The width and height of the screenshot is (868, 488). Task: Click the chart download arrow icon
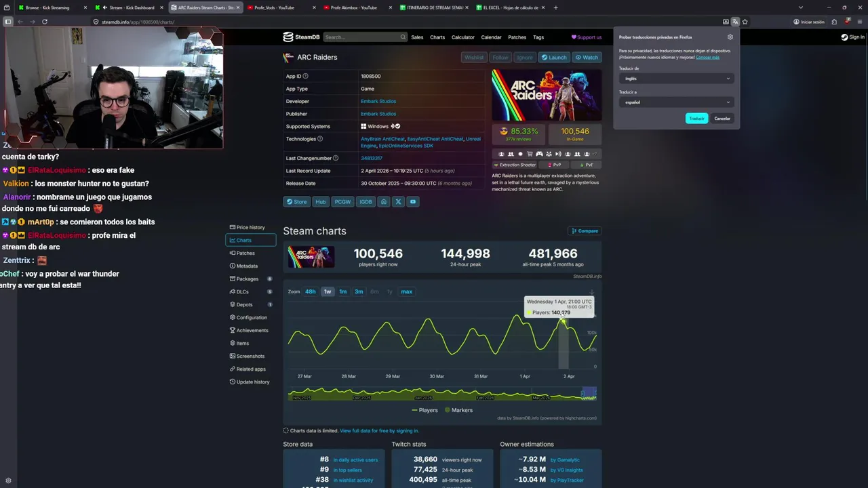click(591, 292)
